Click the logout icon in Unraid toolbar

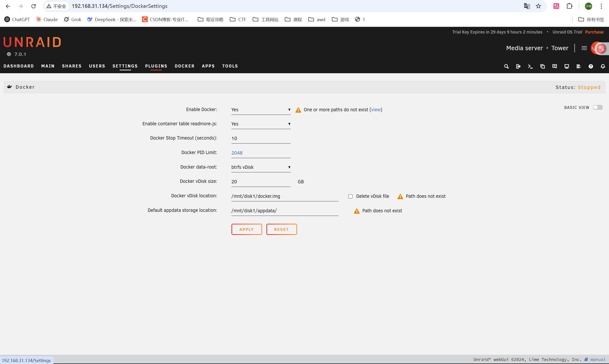point(518,67)
